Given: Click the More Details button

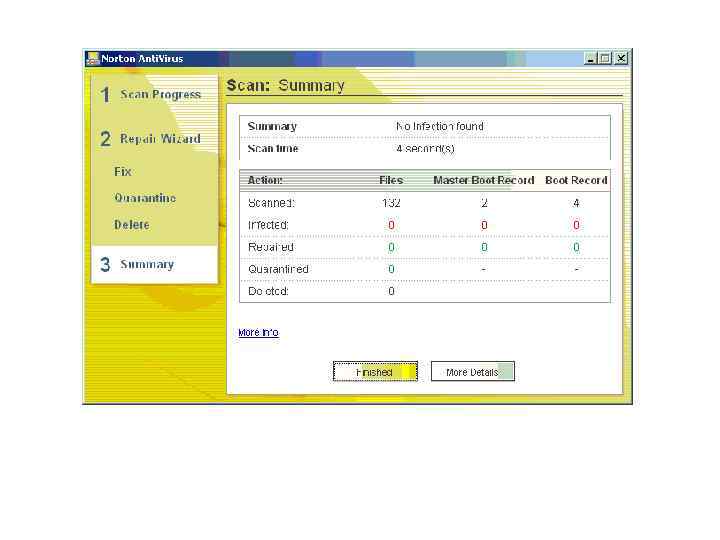Looking at the screenshot, I should tap(472, 371).
